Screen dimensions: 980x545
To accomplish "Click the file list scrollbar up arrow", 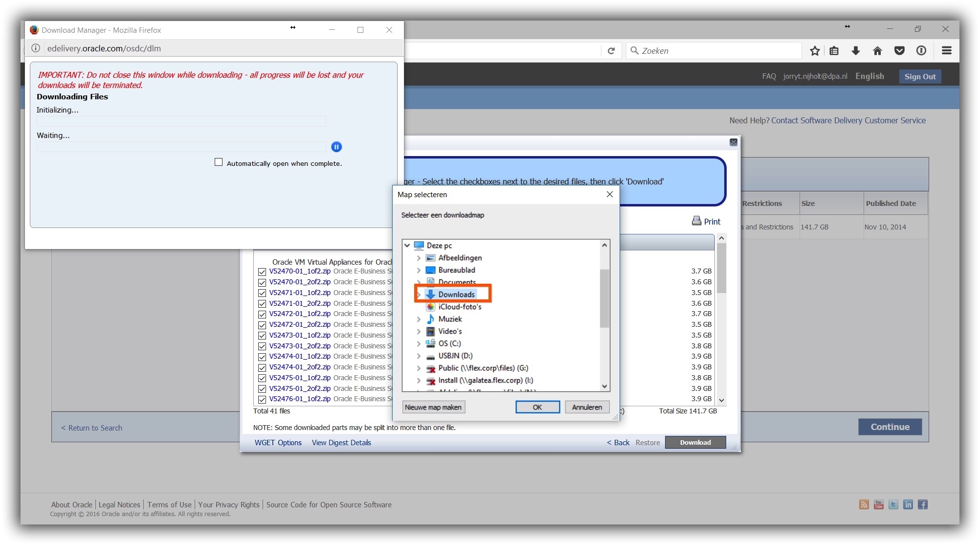I will point(721,238).
